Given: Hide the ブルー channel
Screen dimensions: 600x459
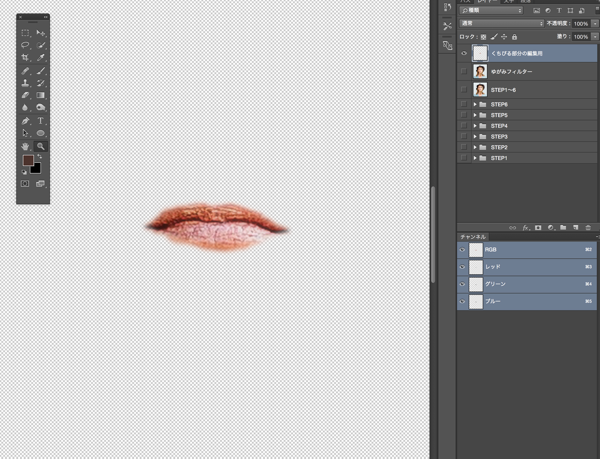Looking at the screenshot, I should (462, 301).
